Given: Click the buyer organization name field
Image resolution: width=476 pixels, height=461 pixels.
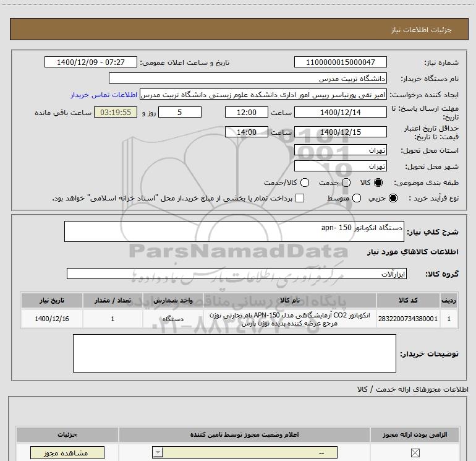Looking at the screenshot, I should [248, 79].
